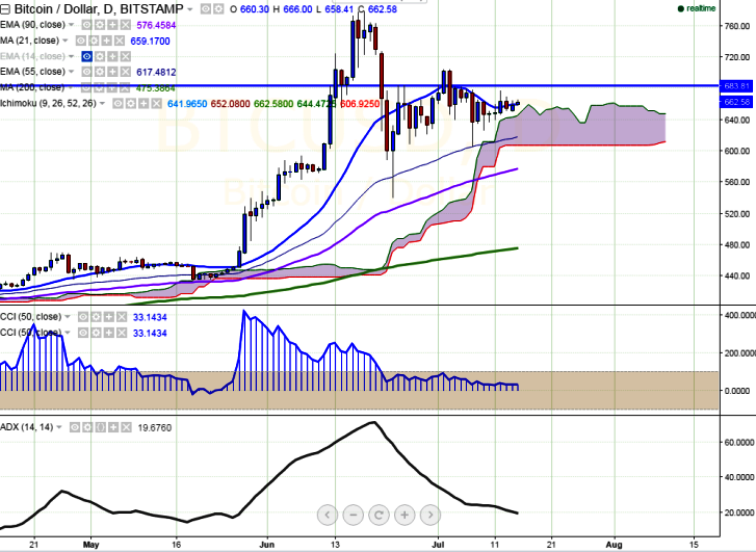Image resolution: width=756 pixels, height=552 pixels.
Task: Open settings gear of top CCI (50, close)
Action: (x=96, y=317)
